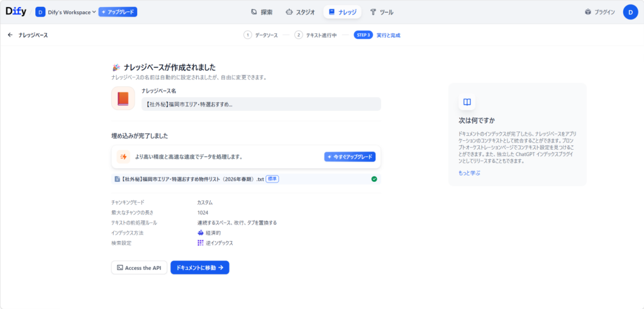This screenshot has height=309, width=644.
Task: Click ドキュメントに移動 button
Action: click(x=199, y=267)
